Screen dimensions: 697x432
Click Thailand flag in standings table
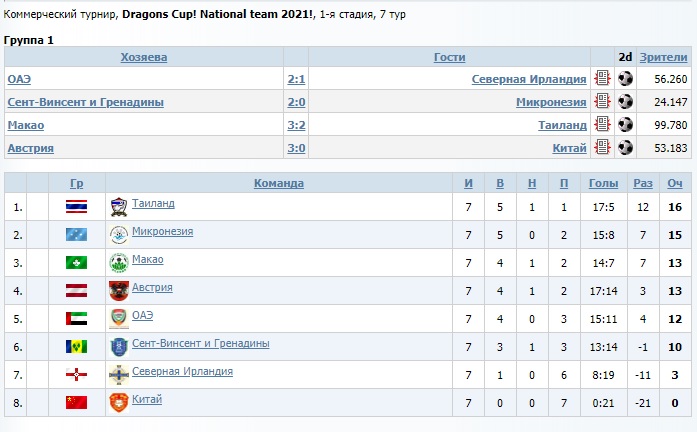(x=76, y=207)
